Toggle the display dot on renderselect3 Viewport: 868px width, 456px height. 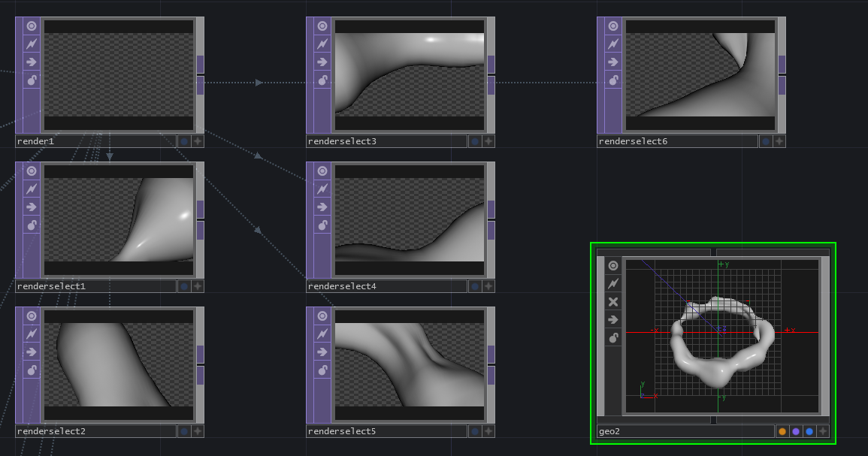coord(475,141)
